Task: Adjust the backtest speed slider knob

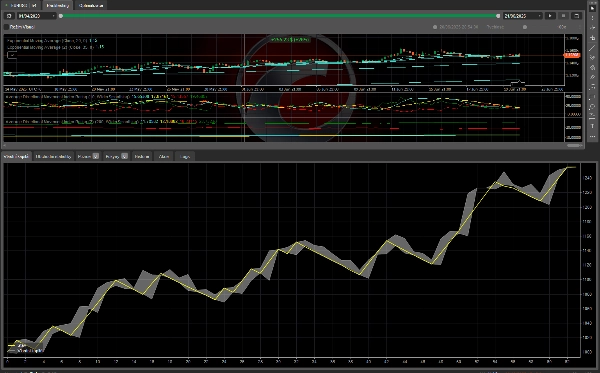Action: click(525, 27)
